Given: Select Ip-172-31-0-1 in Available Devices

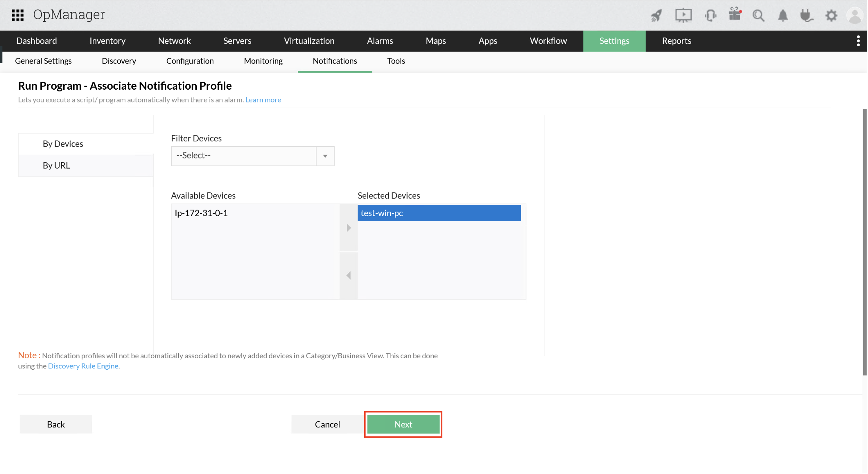Looking at the screenshot, I should (255, 213).
